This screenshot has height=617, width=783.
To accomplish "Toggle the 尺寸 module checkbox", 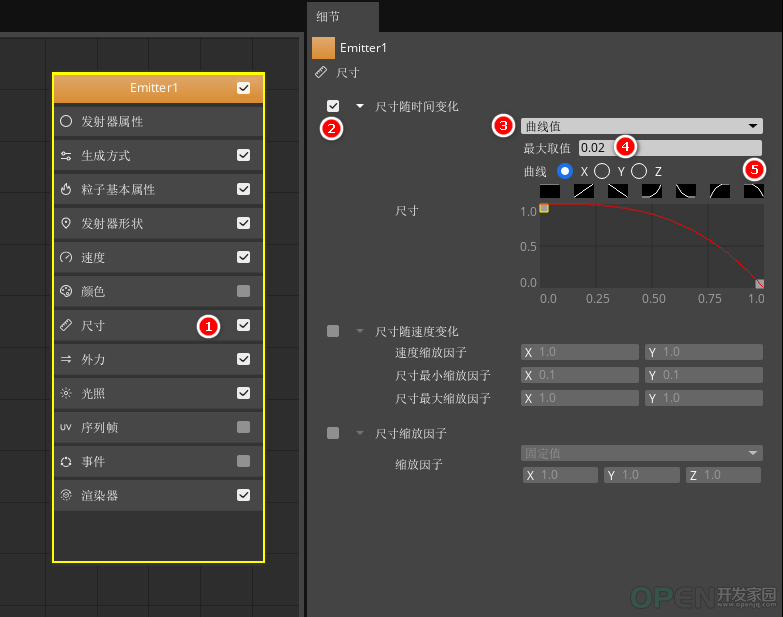I will tap(243, 325).
